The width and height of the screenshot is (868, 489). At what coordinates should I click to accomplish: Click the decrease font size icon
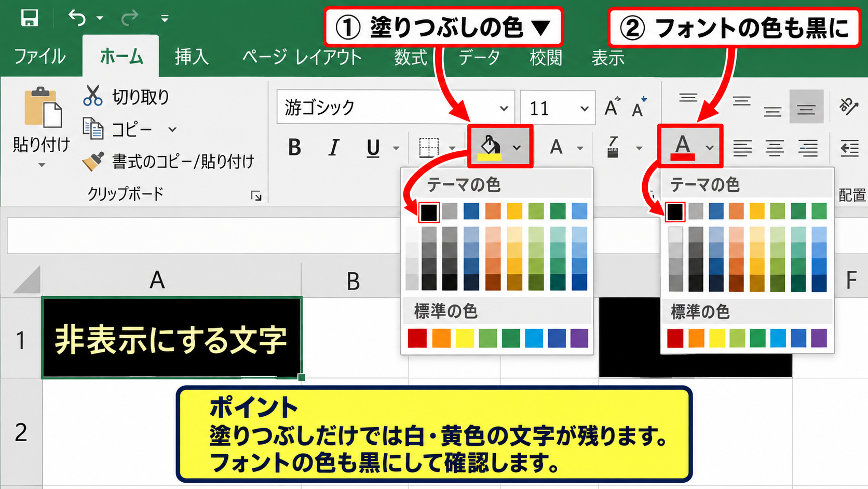pos(639,107)
